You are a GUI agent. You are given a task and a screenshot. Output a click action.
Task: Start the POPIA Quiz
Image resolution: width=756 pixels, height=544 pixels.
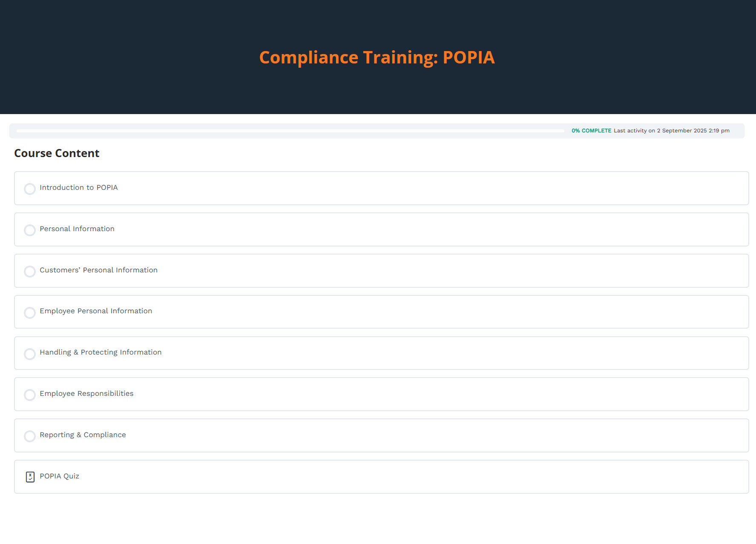(59, 476)
